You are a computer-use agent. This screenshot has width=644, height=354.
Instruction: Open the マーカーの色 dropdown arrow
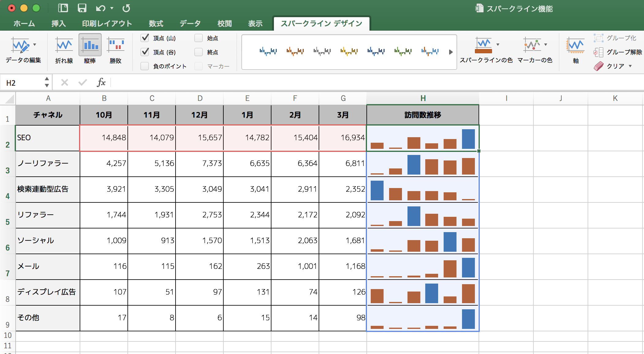(x=546, y=45)
